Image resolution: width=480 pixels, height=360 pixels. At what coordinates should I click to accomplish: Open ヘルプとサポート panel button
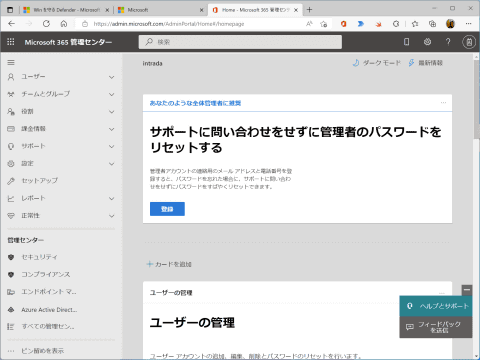(436, 306)
